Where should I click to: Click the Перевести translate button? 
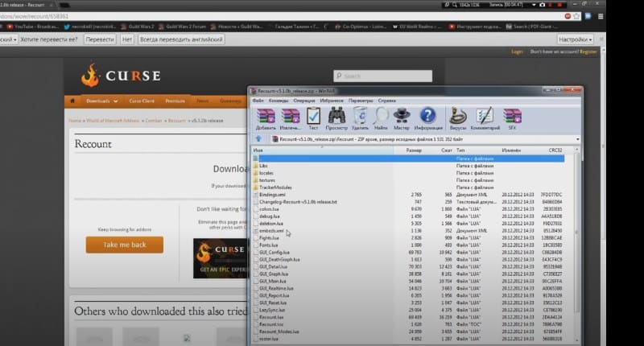coord(100,39)
